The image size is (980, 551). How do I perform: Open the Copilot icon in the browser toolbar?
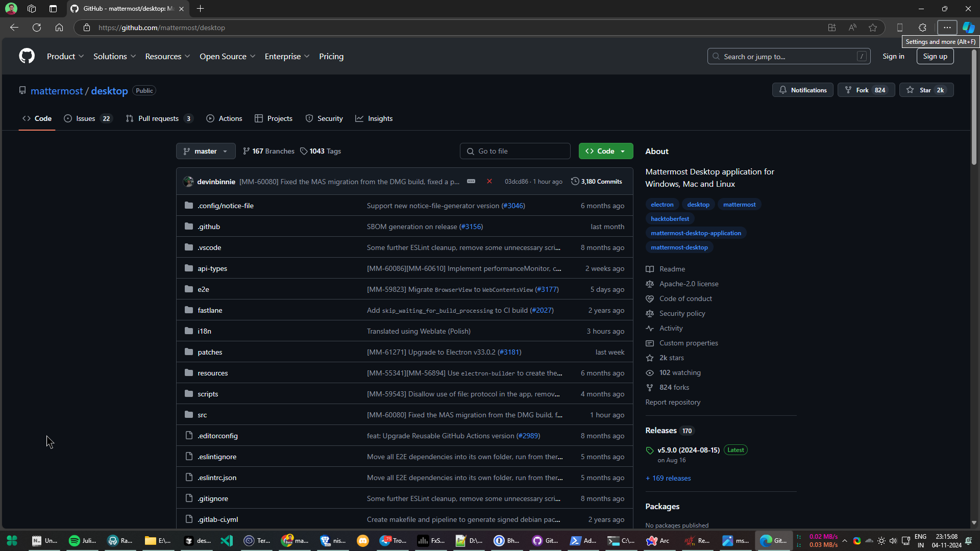click(x=968, y=28)
